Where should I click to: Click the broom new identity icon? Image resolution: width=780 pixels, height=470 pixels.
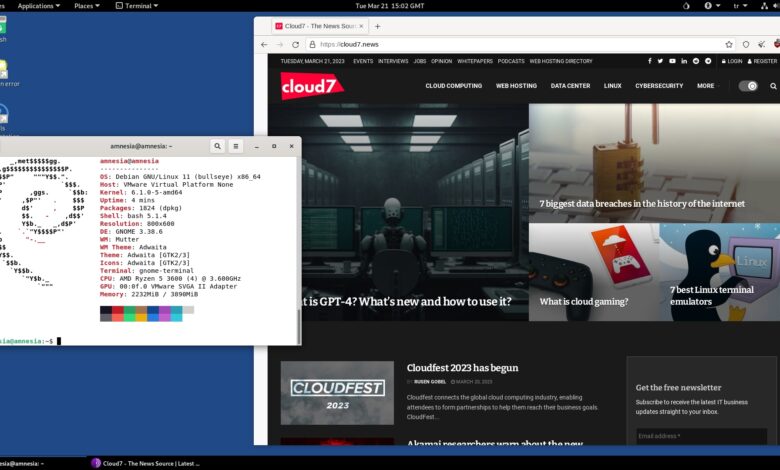pos(762,44)
